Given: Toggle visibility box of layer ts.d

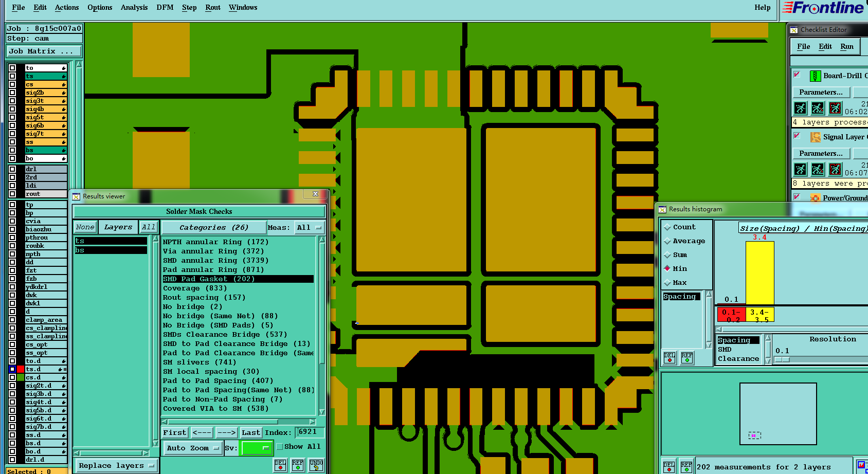Looking at the screenshot, I should [x=12, y=369].
